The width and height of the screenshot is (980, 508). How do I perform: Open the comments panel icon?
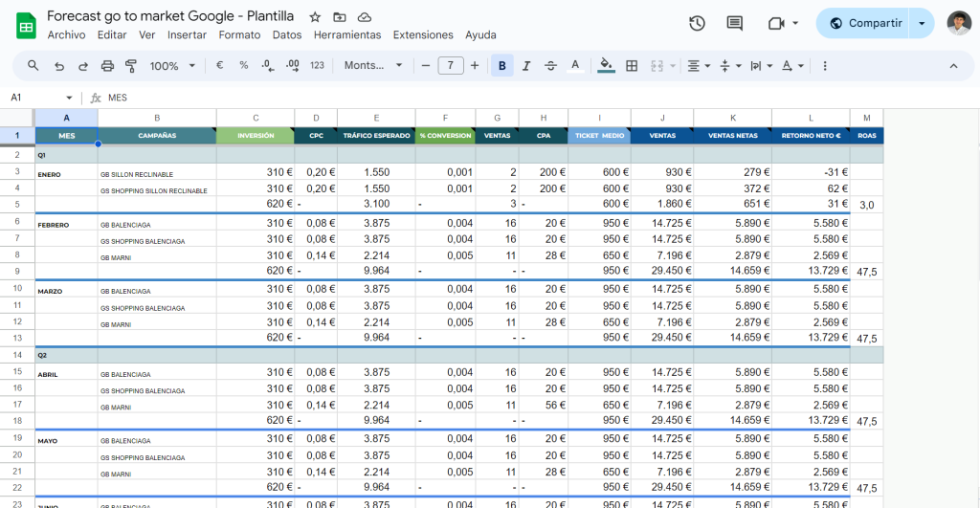tap(734, 23)
